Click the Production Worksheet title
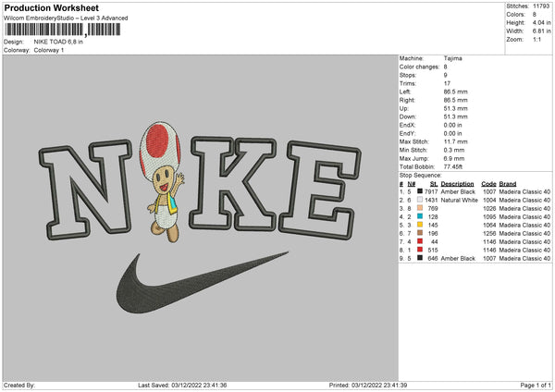 pyautogui.click(x=51, y=7)
